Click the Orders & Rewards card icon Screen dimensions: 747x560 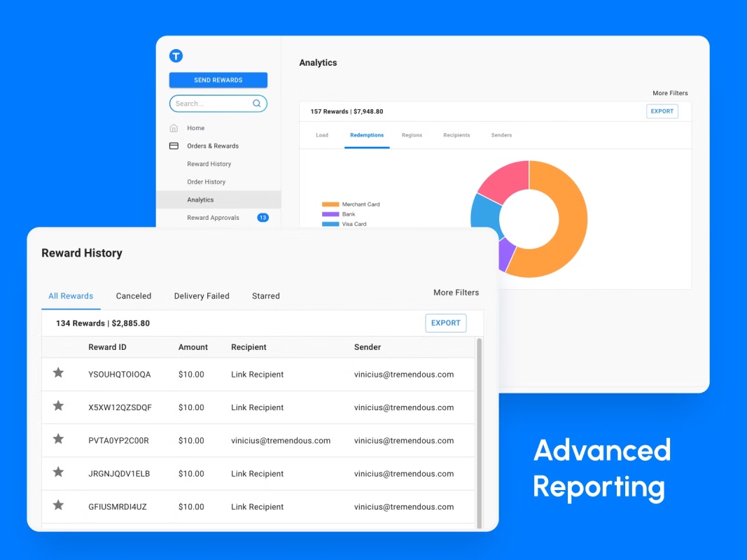[174, 146]
